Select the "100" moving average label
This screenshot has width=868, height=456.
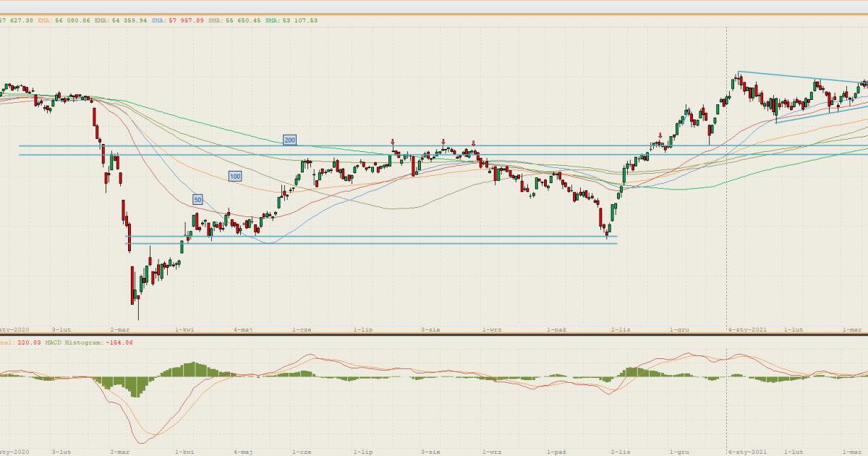click(x=235, y=176)
